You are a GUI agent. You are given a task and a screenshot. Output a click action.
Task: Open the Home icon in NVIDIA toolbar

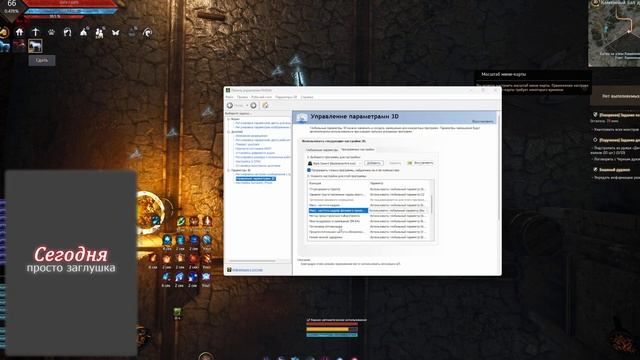[265, 105]
